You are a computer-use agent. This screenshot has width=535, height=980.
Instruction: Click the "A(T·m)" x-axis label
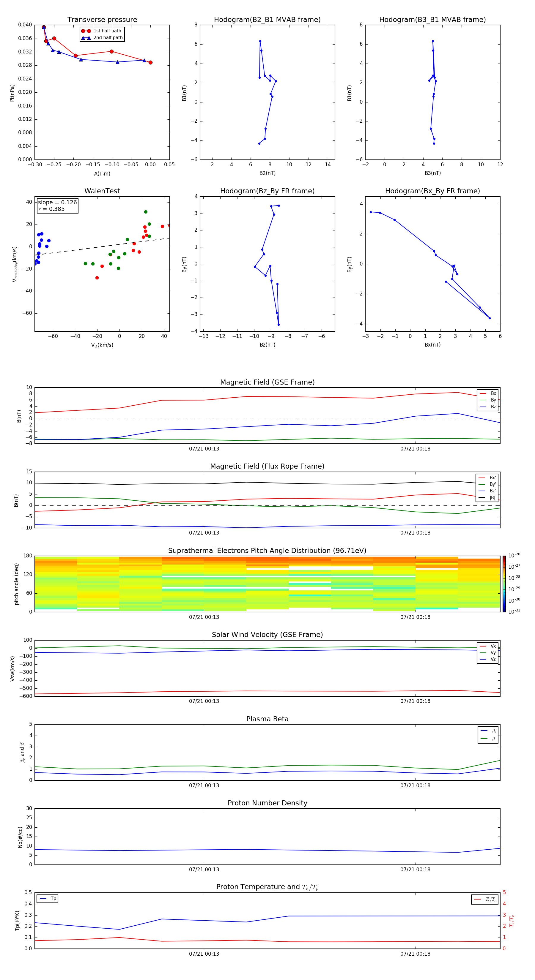pyautogui.click(x=102, y=174)
